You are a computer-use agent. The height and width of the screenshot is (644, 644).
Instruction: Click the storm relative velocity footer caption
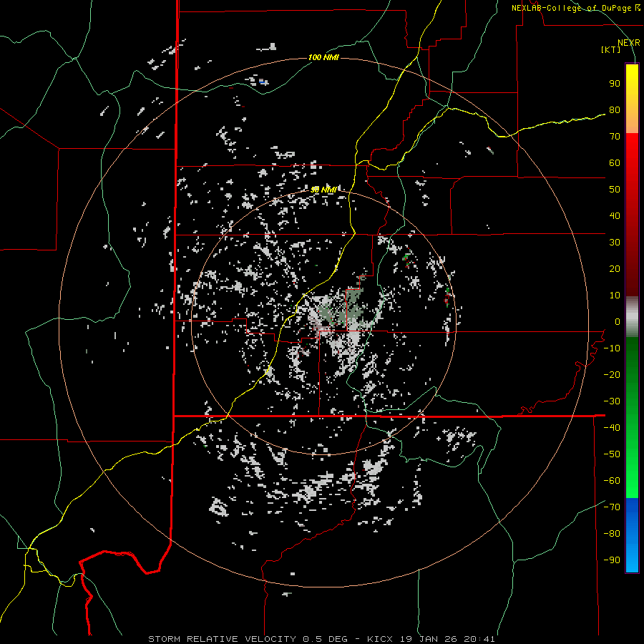(321, 639)
